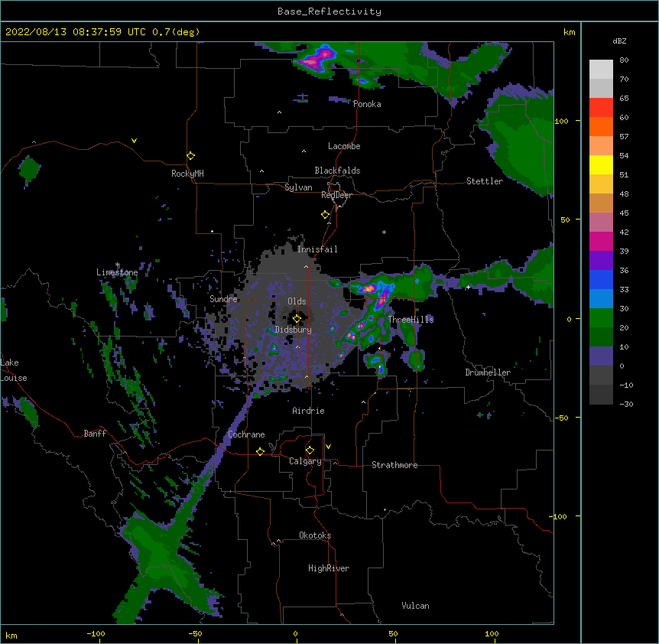This screenshot has height=644, width=659.
Task: Pick the red 60–65 dBZ legend swatch
Action: point(601,108)
